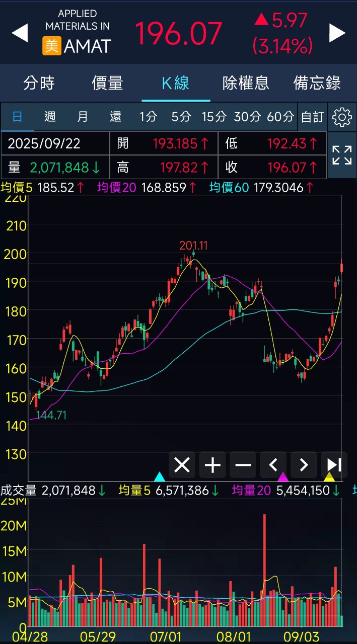Tap the cyan triangle marker on timeline

click(159, 477)
